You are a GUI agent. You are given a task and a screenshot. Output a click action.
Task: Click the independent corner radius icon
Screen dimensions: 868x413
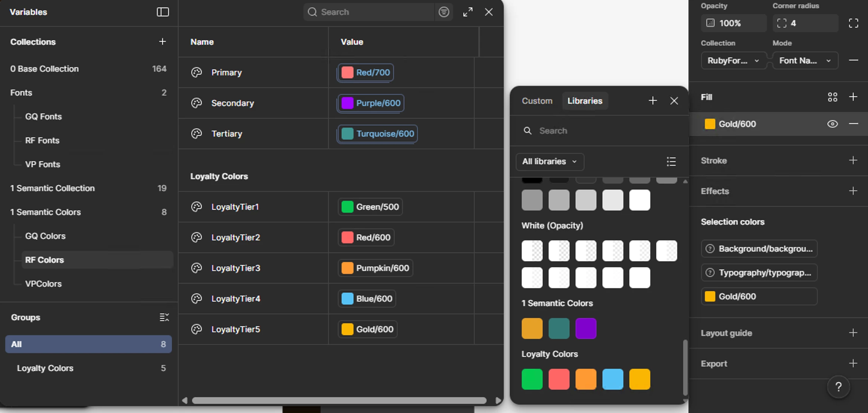tap(853, 23)
